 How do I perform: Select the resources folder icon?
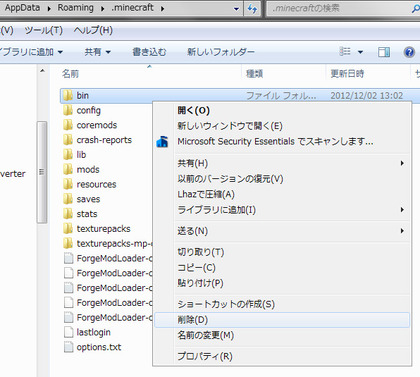coord(68,184)
